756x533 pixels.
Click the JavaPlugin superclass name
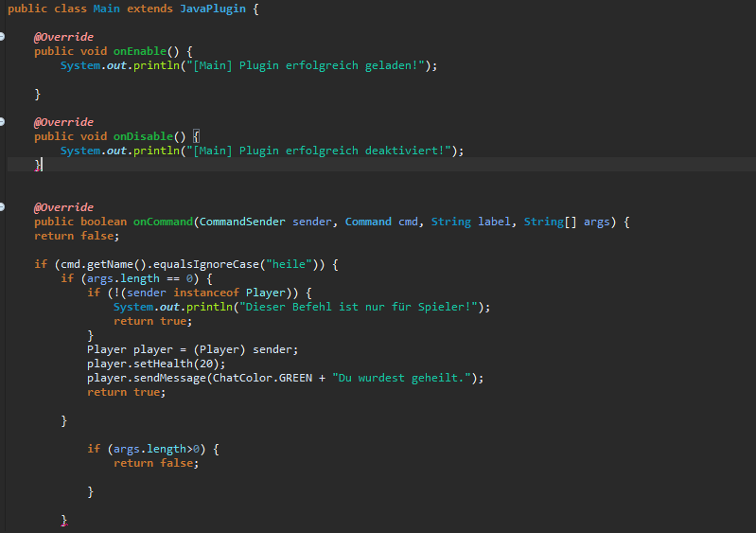point(213,9)
